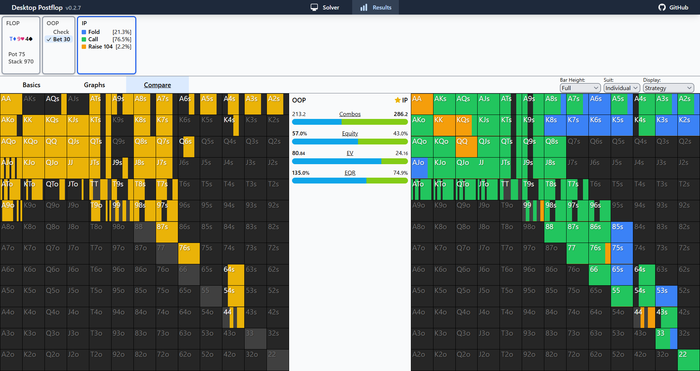Select KQs cell in IP range grid

pos(466,125)
